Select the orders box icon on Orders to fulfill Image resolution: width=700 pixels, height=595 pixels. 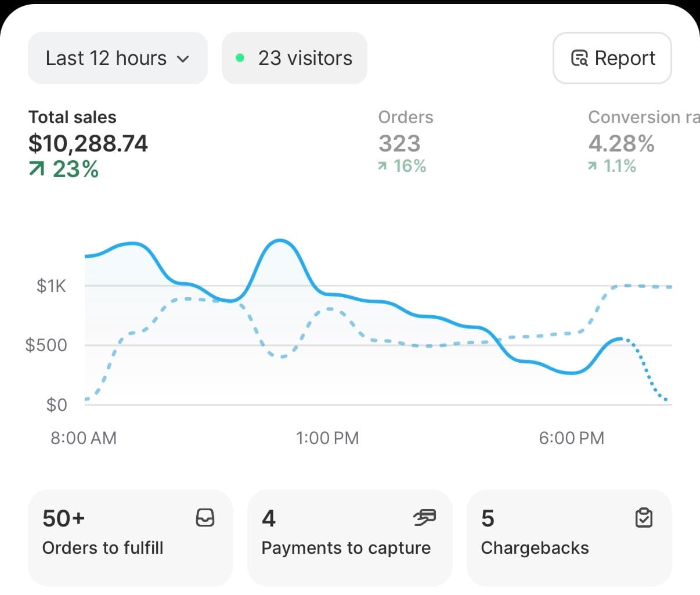(x=207, y=518)
